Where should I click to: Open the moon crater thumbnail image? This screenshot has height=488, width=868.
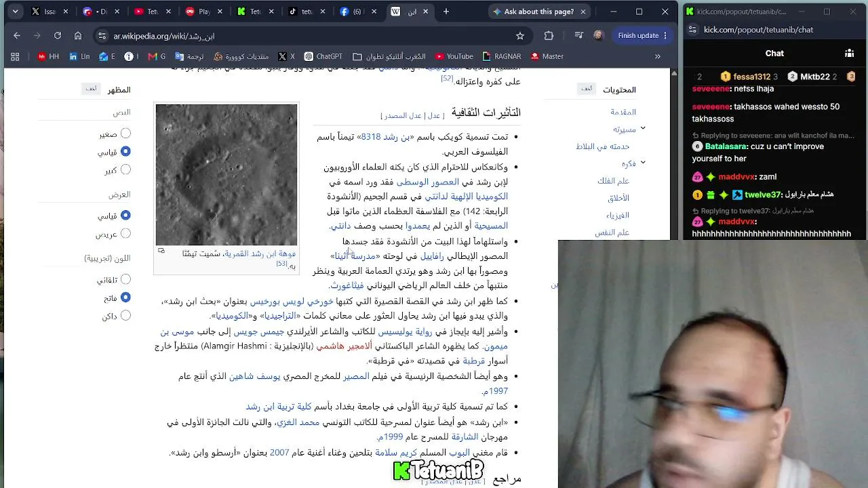click(x=226, y=174)
